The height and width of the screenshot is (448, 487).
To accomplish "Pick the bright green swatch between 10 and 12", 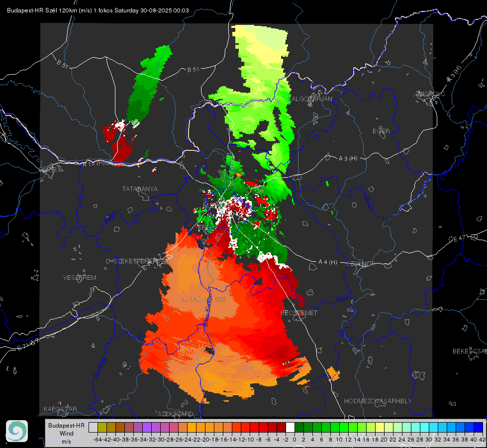I will click(344, 427).
